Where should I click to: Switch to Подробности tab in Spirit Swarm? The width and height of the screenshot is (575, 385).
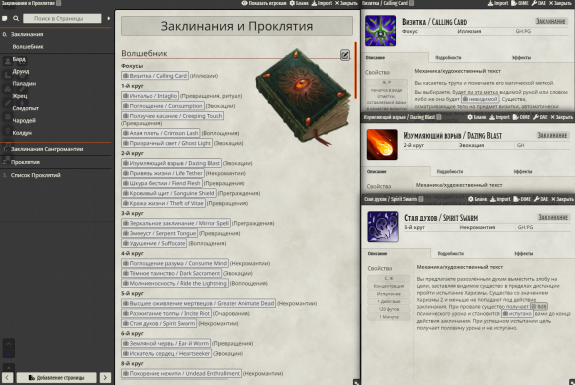[451, 253]
